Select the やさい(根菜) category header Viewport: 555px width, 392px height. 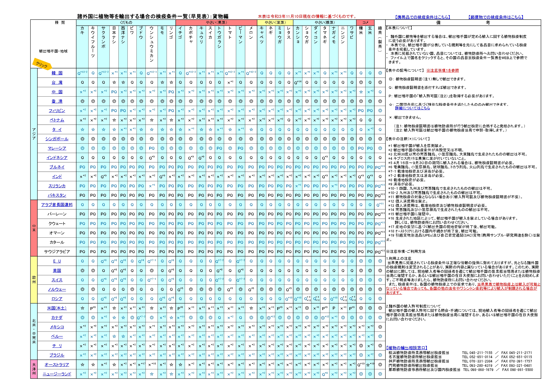coord(325,23)
